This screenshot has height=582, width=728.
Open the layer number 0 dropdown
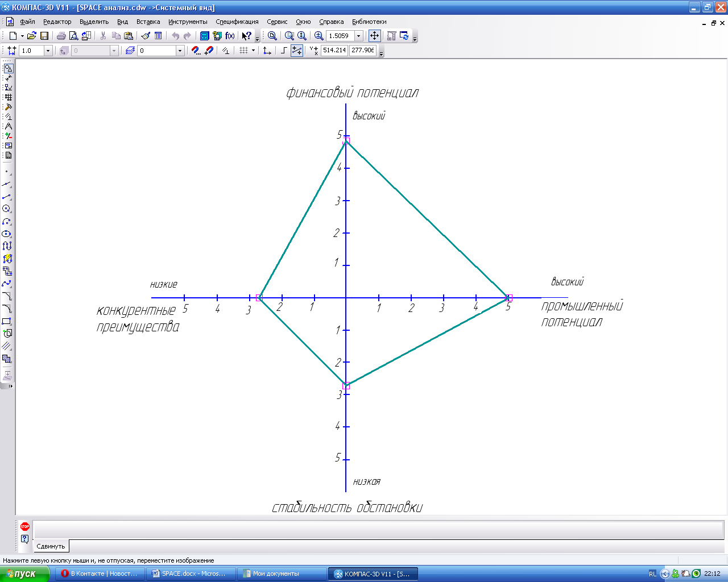pyautogui.click(x=180, y=51)
